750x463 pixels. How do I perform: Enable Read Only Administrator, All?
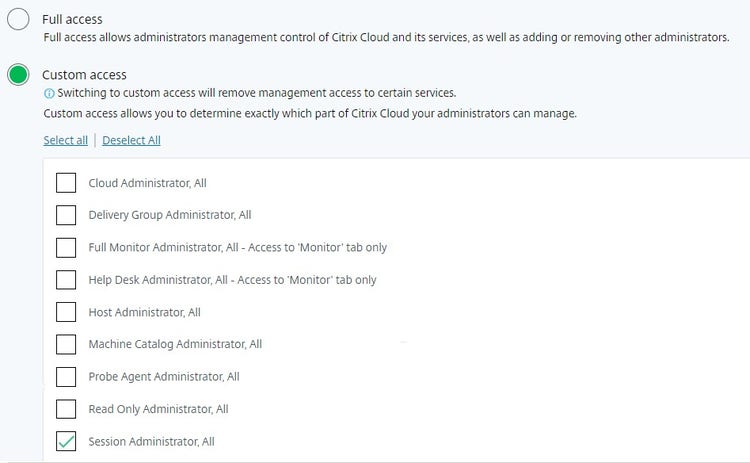pyautogui.click(x=66, y=409)
